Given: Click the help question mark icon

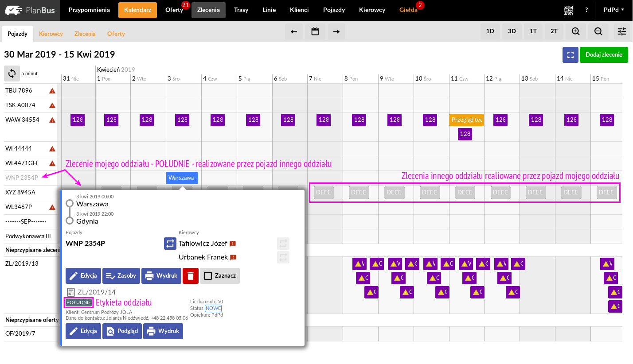Looking at the screenshot, I should click(586, 10).
